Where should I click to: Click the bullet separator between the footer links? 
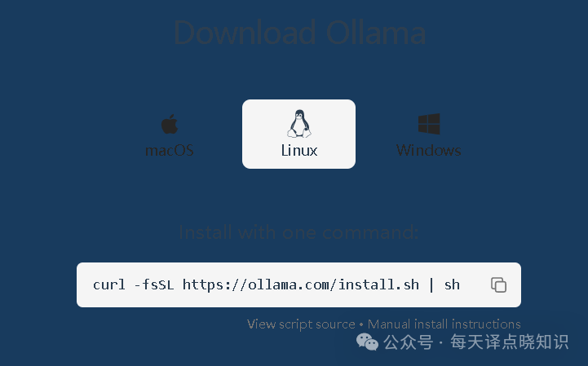(x=361, y=324)
